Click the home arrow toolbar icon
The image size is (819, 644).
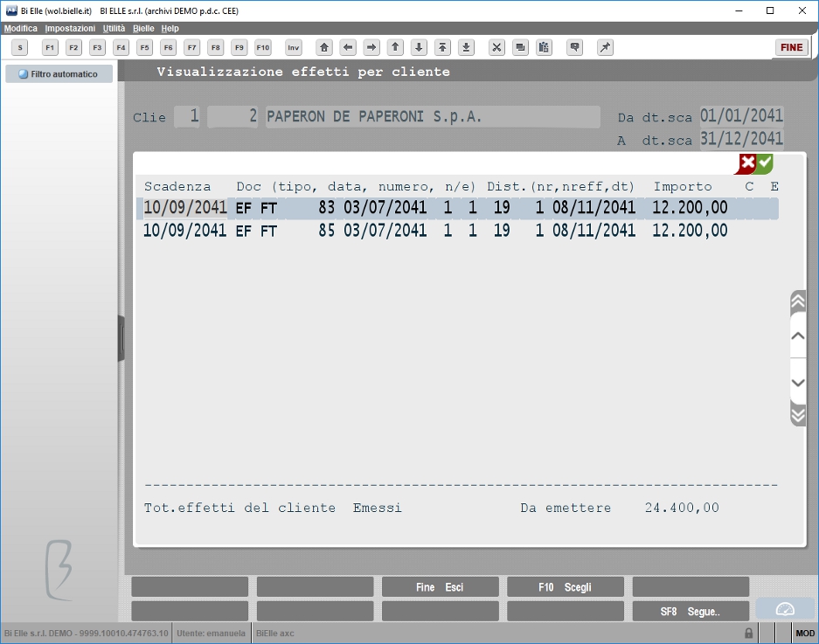point(323,47)
